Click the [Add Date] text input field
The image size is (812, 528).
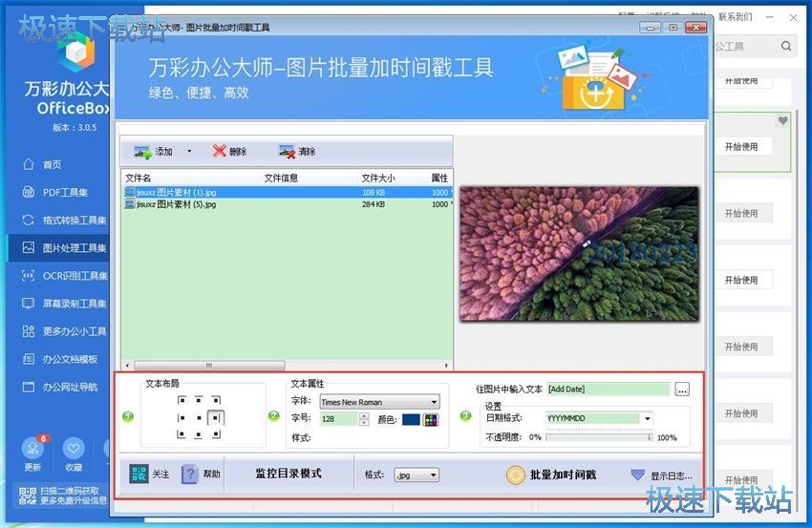[608, 389]
